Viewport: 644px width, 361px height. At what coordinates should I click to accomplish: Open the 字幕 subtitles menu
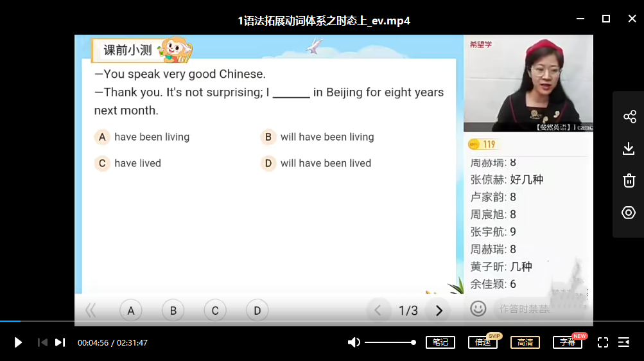[568, 342]
